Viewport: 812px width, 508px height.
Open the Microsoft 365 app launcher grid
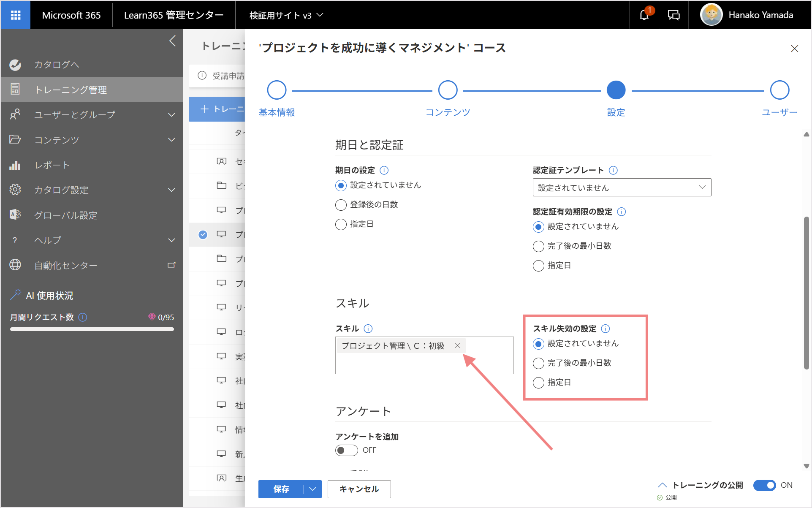(16, 15)
